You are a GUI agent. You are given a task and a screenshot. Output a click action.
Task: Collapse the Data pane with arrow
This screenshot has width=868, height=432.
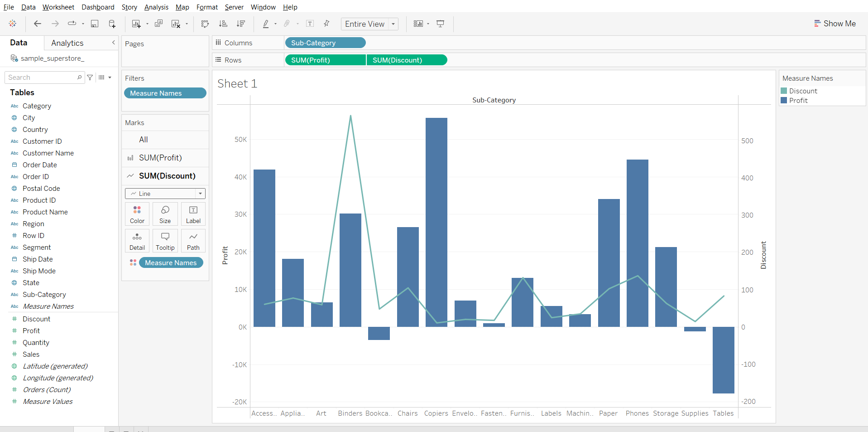click(113, 43)
